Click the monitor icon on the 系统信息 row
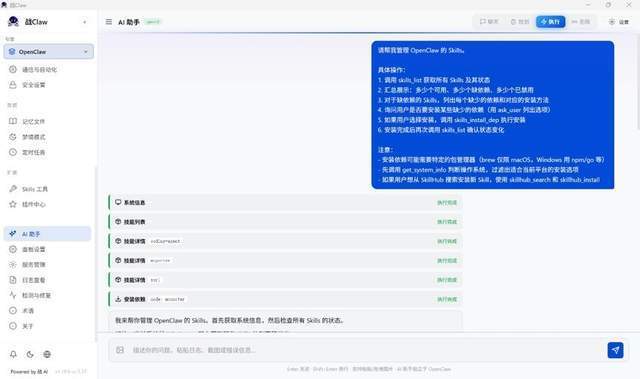Viewport: 640px width, 379px height. [x=118, y=202]
